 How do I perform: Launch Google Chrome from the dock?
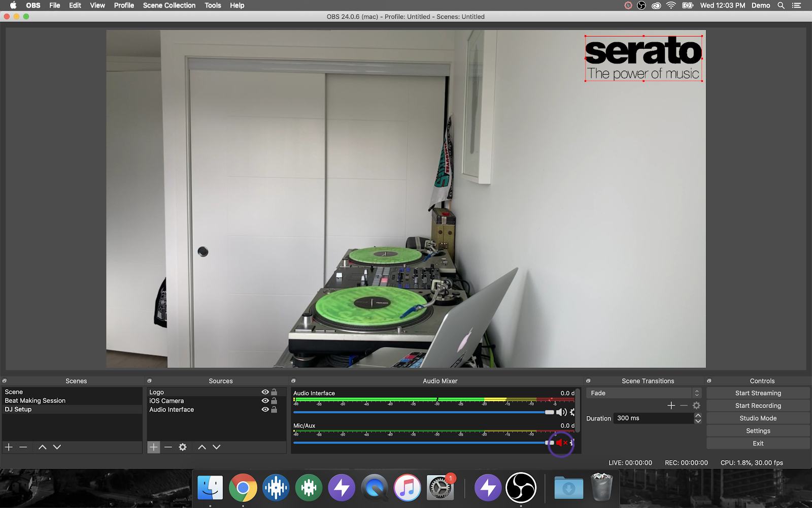(x=243, y=488)
